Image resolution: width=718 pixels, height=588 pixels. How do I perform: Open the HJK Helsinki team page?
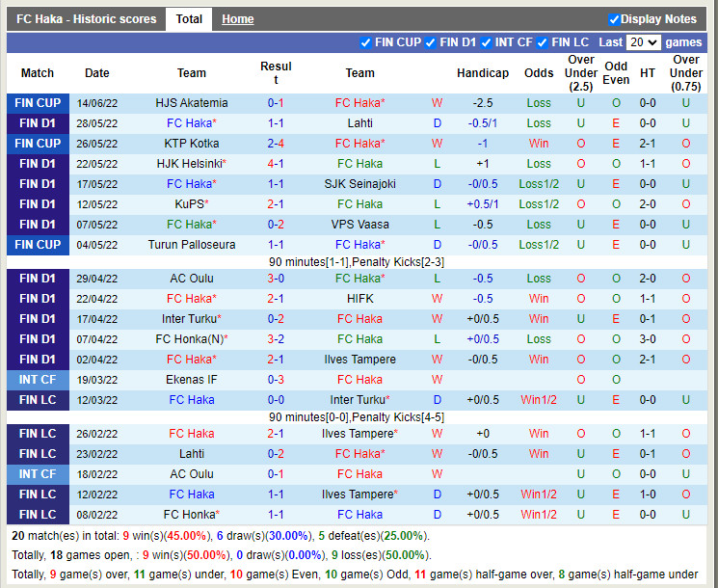point(189,164)
